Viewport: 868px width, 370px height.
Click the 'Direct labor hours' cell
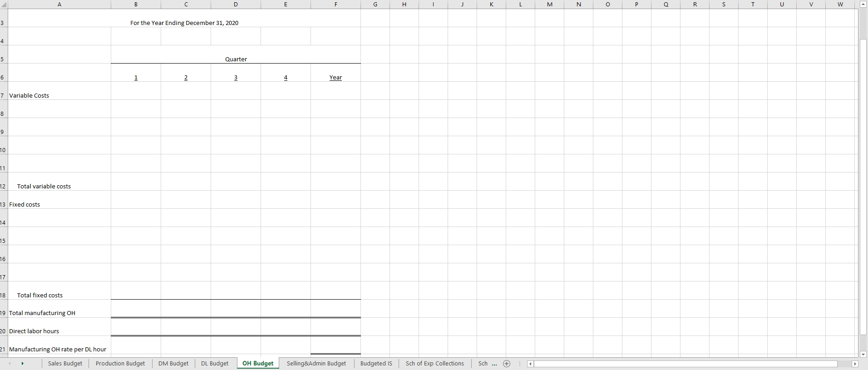pyautogui.click(x=59, y=327)
